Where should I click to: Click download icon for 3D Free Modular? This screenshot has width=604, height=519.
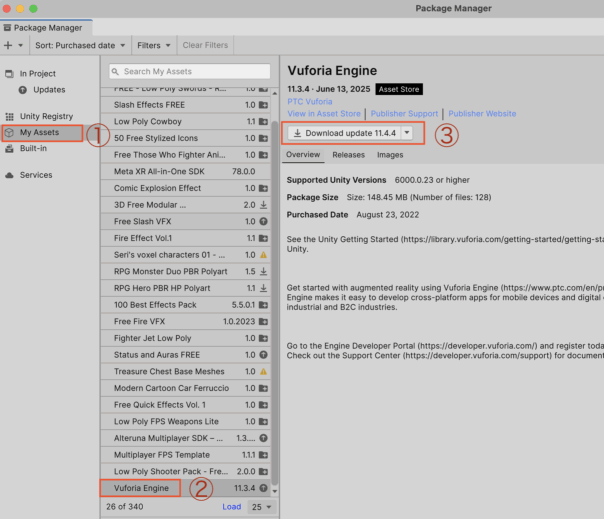tap(263, 205)
